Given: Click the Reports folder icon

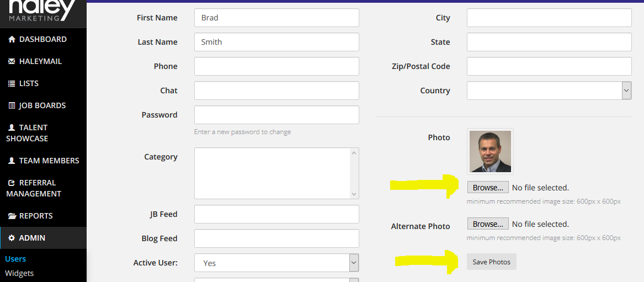Looking at the screenshot, I should (12, 216).
